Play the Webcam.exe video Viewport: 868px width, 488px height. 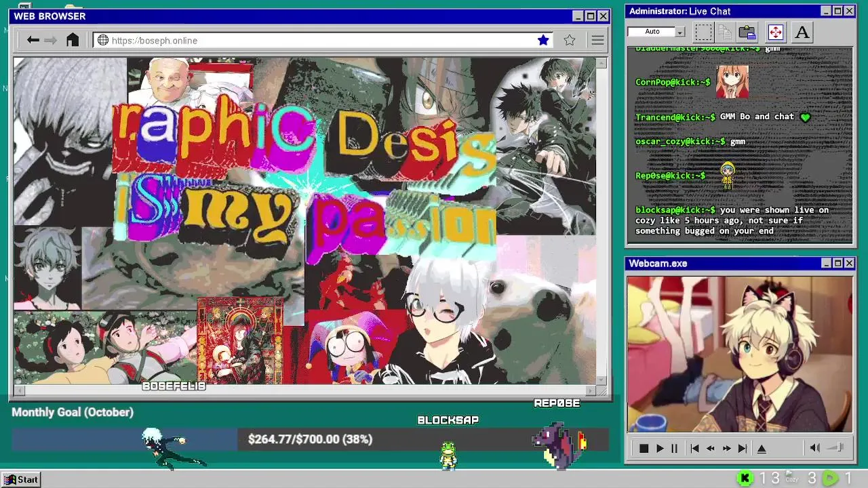(x=660, y=448)
